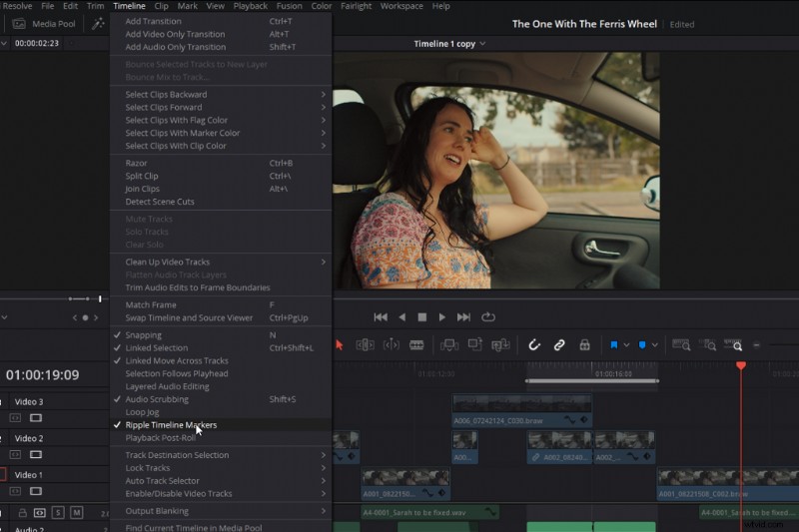Open the Fairlight menu
The width and height of the screenshot is (799, 532).
[x=356, y=6]
